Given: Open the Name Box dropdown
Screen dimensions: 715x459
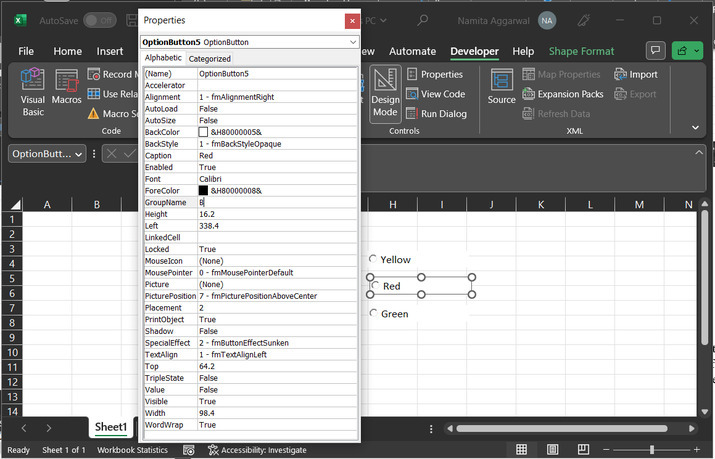Looking at the screenshot, I should click(x=80, y=154).
